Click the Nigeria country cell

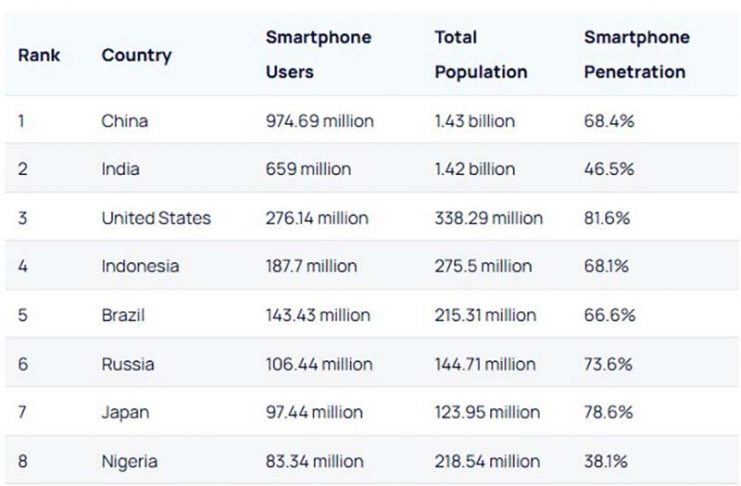129,461
